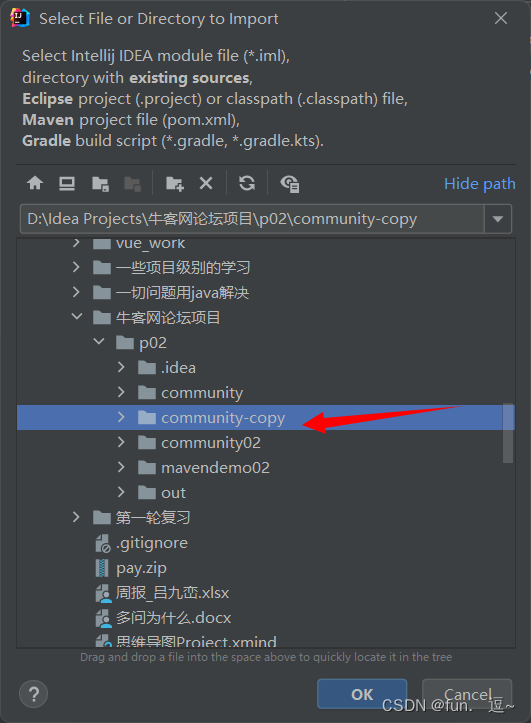Select the p02 folder row
Screen dimensions: 531x723
[266, 342]
